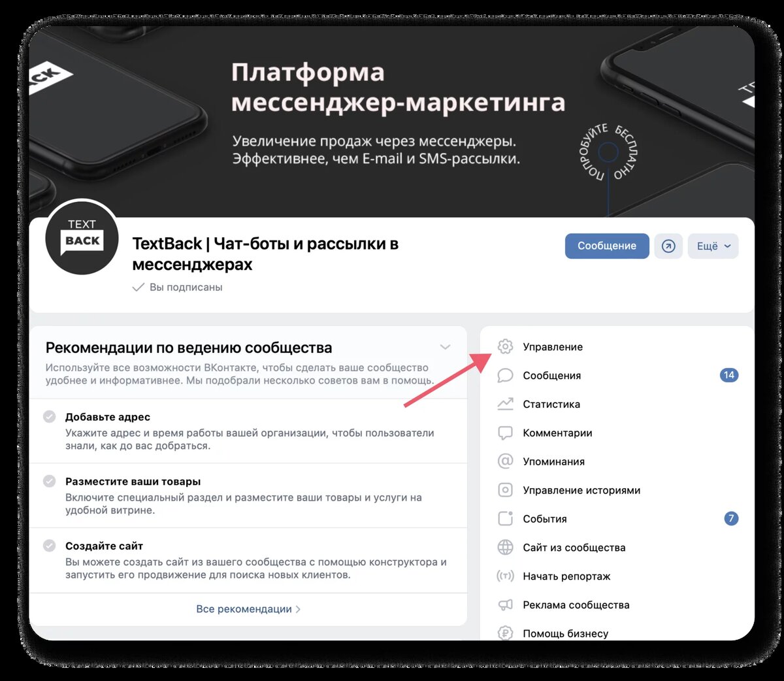Screen dimensions: 784x681
Task: Toggle the Создайте сайт check circle
Action: point(50,545)
